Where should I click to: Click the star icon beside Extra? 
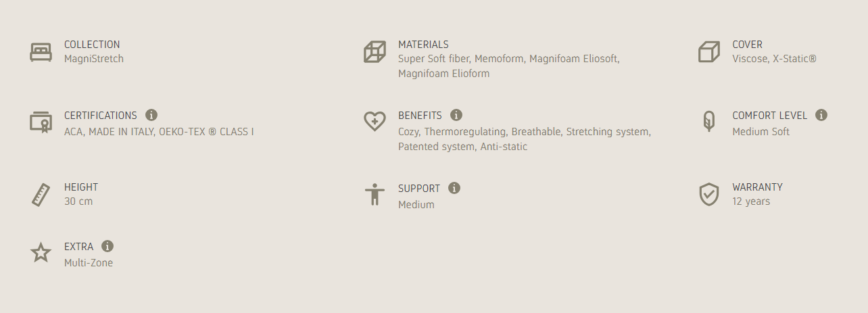tap(41, 253)
